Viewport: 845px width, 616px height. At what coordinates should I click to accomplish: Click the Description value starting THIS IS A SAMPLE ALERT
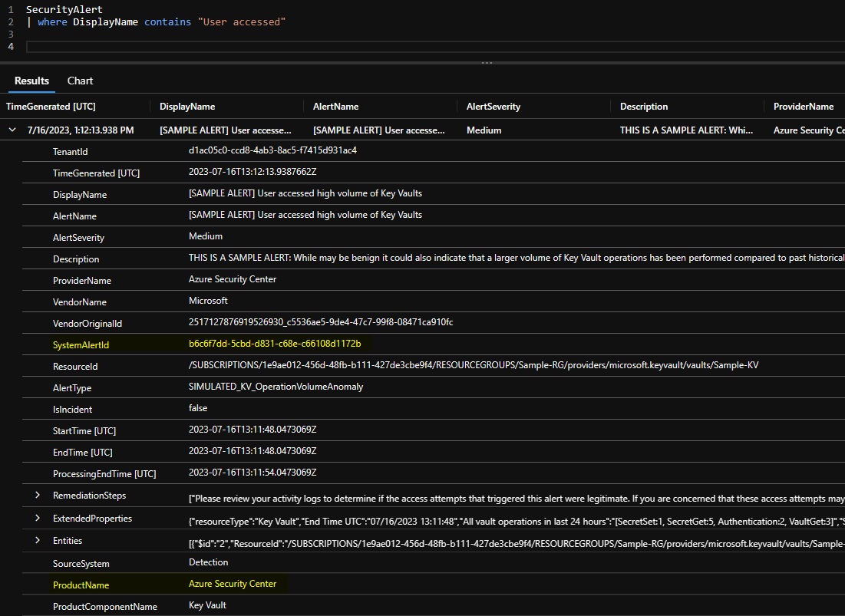point(517,258)
